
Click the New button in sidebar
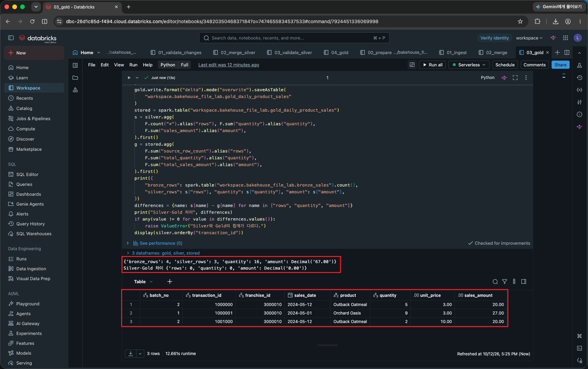pyautogui.click(x=34, y=53)
